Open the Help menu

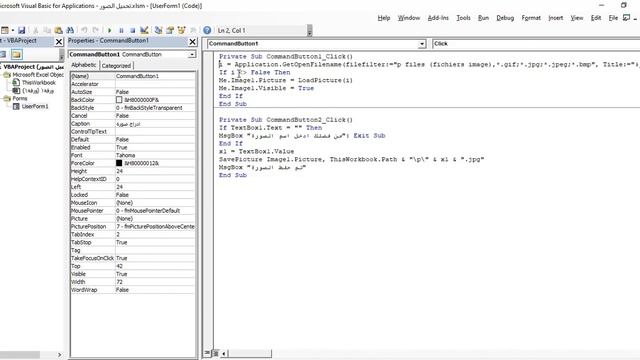click(x=384, y=18)
